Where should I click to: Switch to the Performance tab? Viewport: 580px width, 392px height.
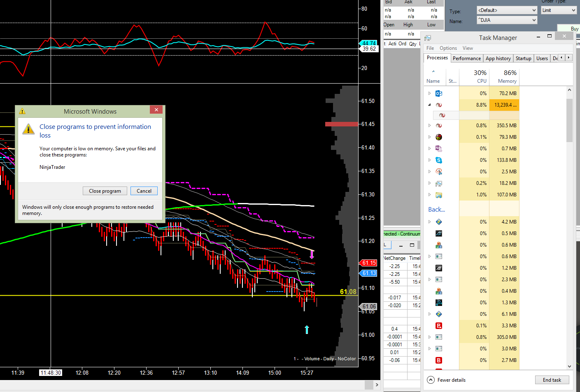[467, 58]
